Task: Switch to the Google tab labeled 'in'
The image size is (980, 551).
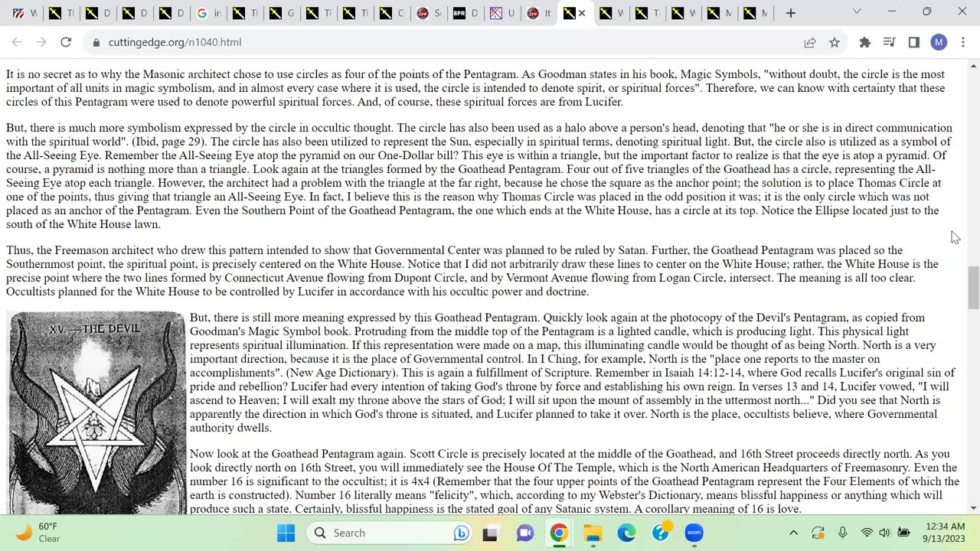Action: point(208,13)
